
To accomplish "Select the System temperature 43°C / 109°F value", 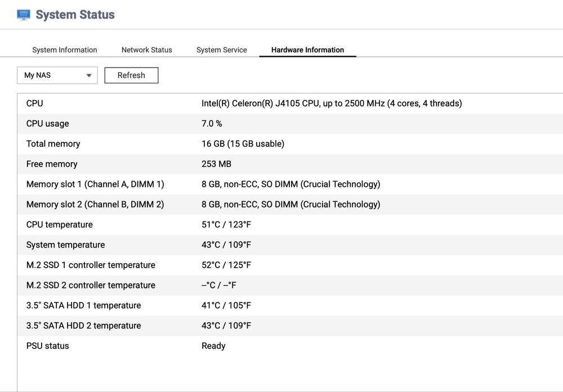I will (x=226, y=245).
